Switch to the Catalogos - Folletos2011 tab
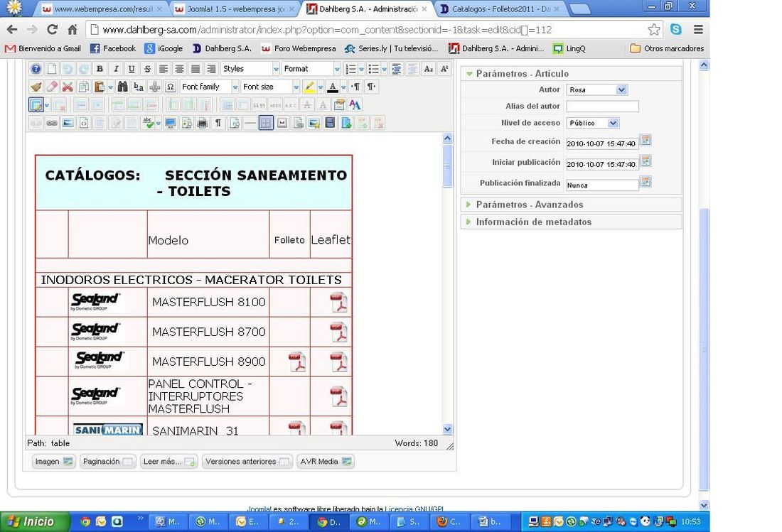The height and width of the screenshot is (532, 782). [x=500, y=9]
